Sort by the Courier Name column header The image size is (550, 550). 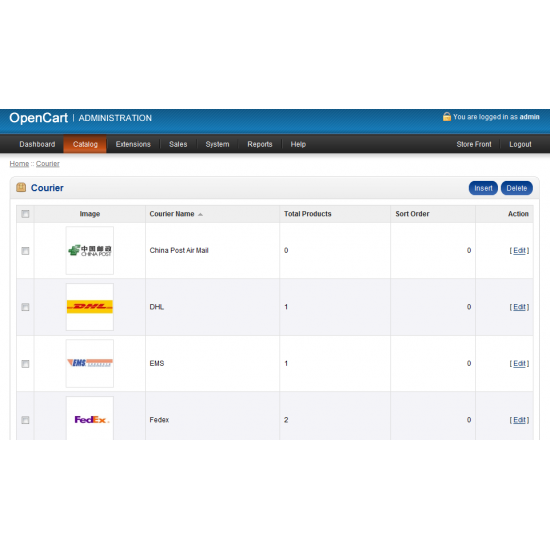click(172, 214)
